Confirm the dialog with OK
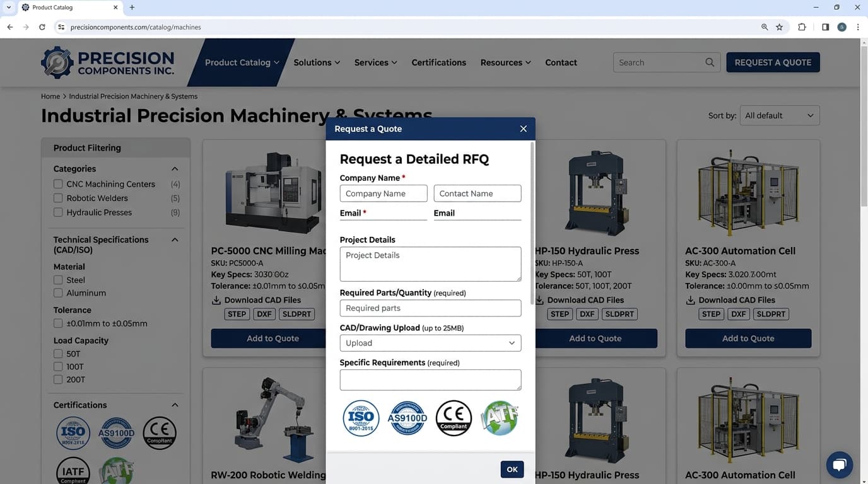Viewport: 868px width, 484px height. (512, 470)
